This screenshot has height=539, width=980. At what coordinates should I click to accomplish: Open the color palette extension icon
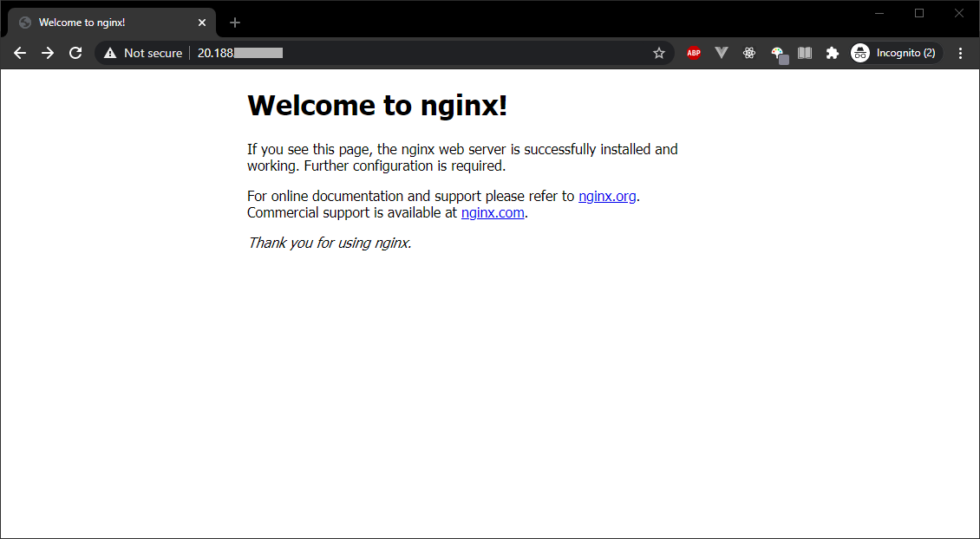click(778, 55)
